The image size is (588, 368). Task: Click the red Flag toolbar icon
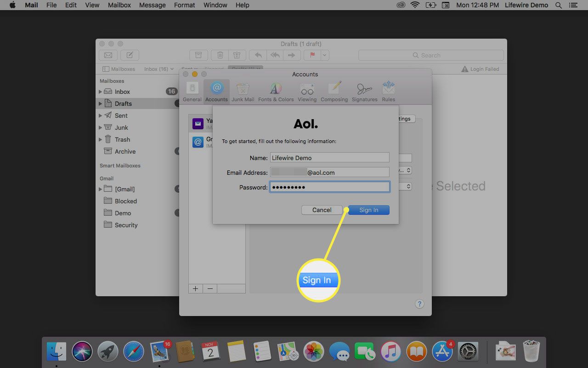point(312,55)
